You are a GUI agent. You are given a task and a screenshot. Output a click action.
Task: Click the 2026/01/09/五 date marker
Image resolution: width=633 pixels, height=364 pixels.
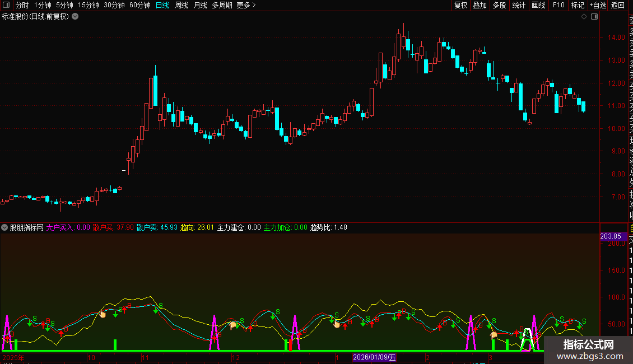tap(374, 357)
